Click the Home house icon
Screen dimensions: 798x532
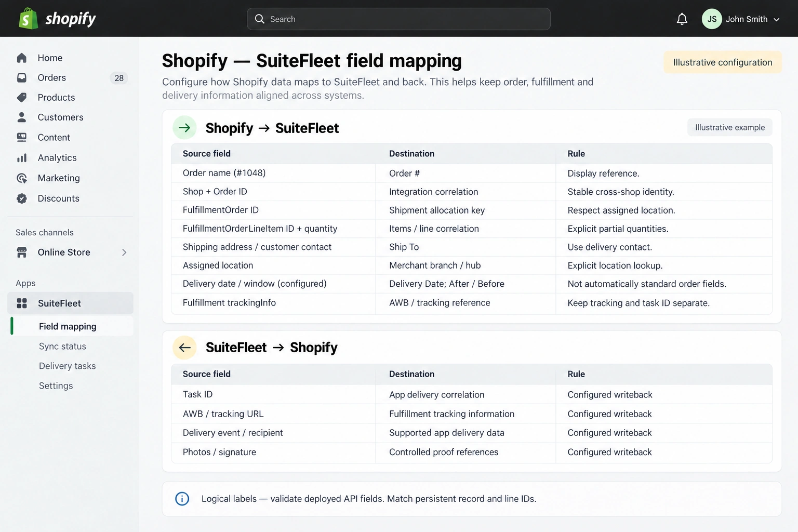click(22, 58)
